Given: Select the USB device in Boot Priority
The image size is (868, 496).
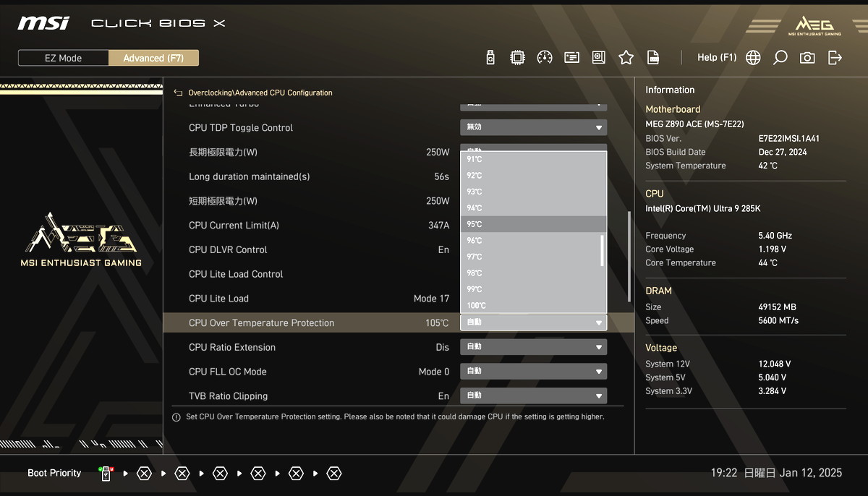Looking at the screenshot, I should [106, 474].
